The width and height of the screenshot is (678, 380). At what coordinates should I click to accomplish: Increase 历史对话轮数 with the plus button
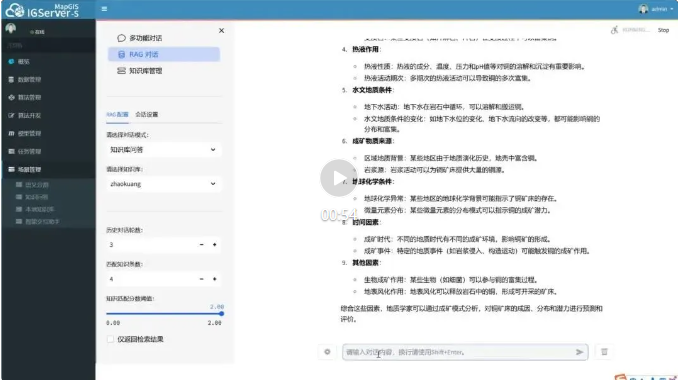[214, 245]
